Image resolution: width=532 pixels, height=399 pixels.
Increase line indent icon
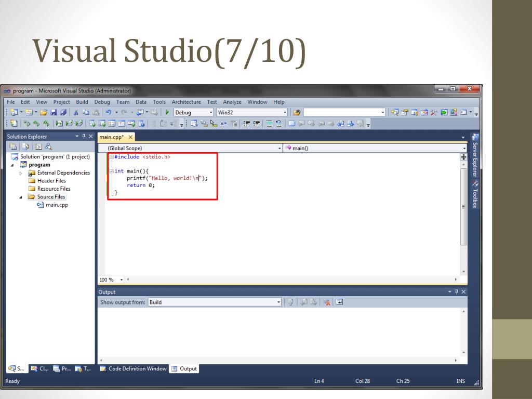pyautogui.click(x=257, y=124)
